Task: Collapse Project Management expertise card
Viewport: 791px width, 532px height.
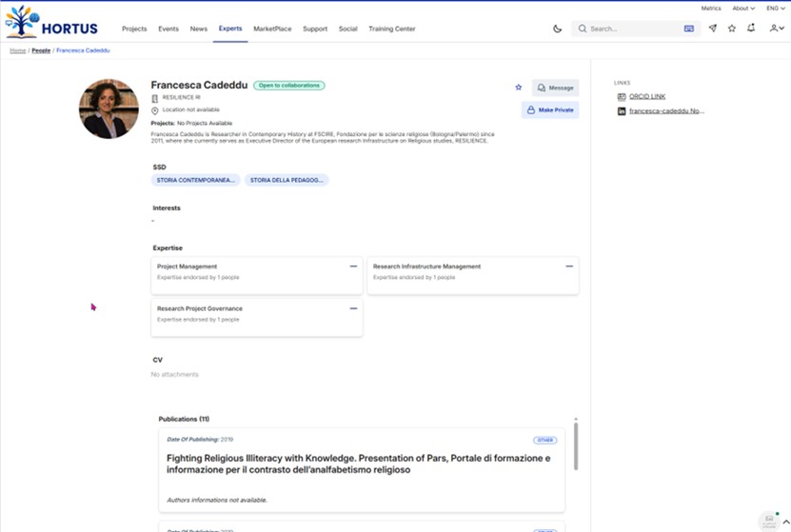Action: pyautogui.click(x=353, y=266)
